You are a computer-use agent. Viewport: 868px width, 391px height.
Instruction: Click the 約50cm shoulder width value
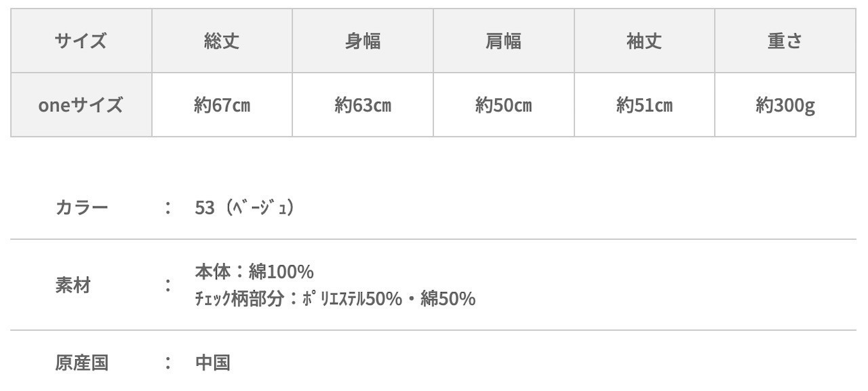click(504, 106)
